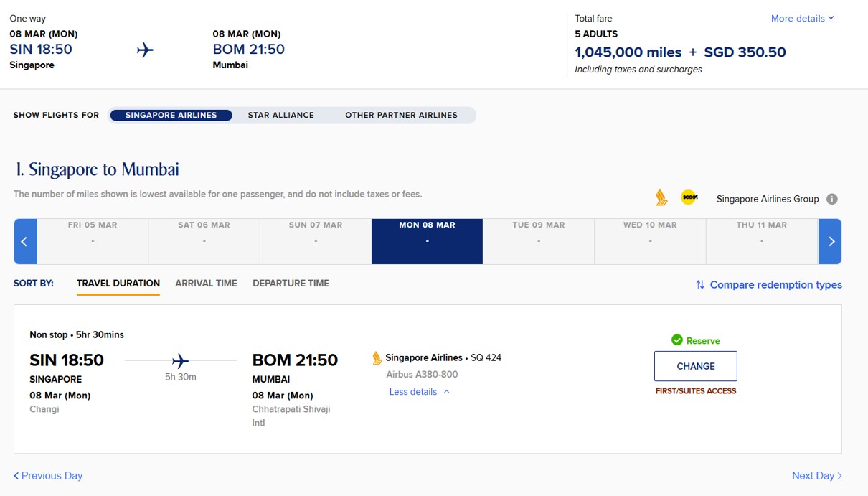Image resolution: width=868 pixels, height=496 pixels.
Task: Sort flights by Travel Duration
Action: tap(118, 284)
